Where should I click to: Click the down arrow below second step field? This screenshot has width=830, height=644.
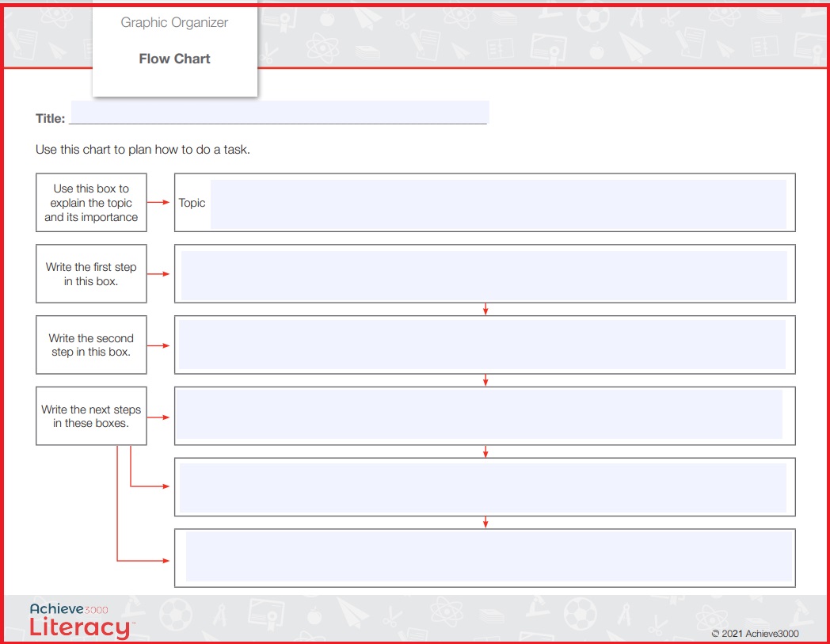pos(485,380)
